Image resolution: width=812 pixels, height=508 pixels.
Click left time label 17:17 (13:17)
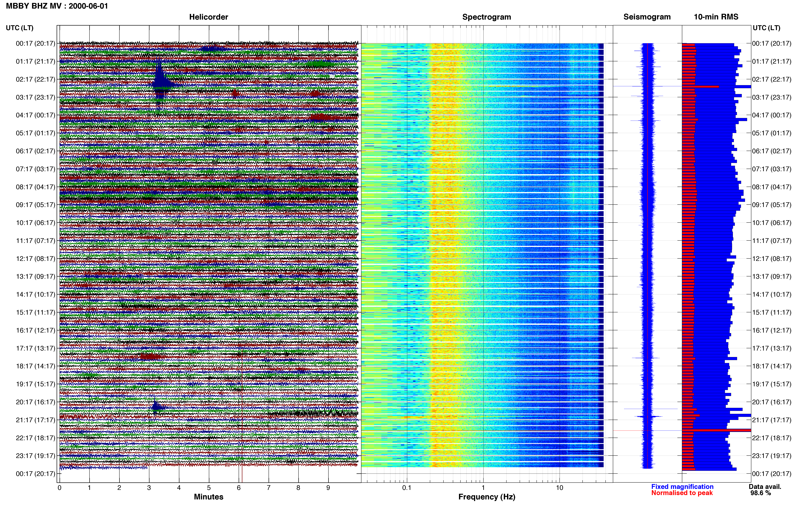[x=36, y=348]
